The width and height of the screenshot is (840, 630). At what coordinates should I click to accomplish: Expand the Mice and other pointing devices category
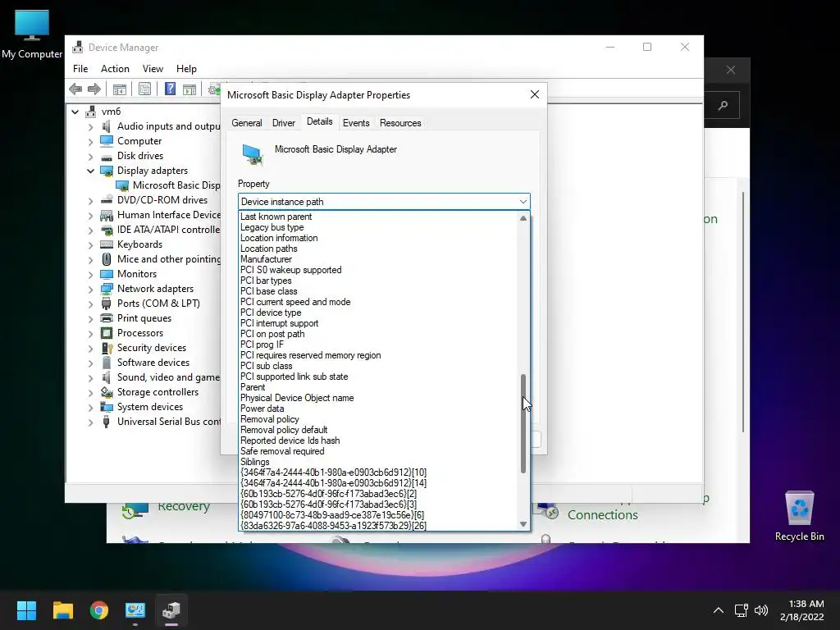pyautogui.click(x=90, y=259)
